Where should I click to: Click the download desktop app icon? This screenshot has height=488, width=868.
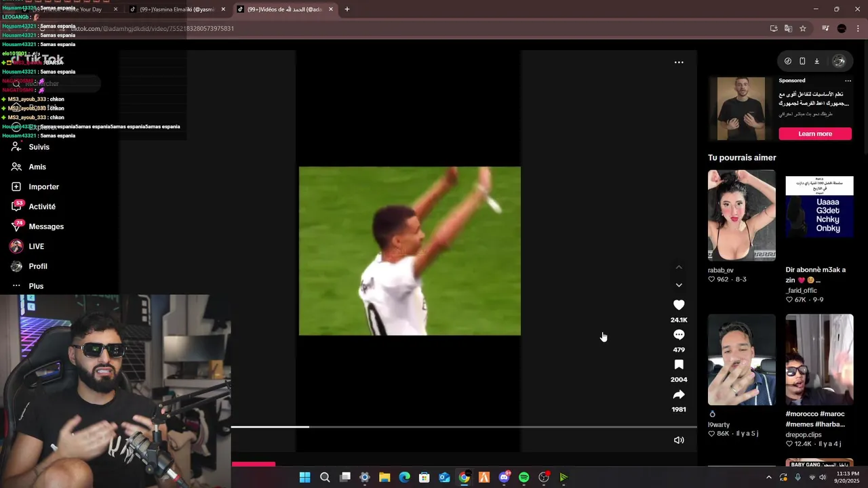click(816, 61)
